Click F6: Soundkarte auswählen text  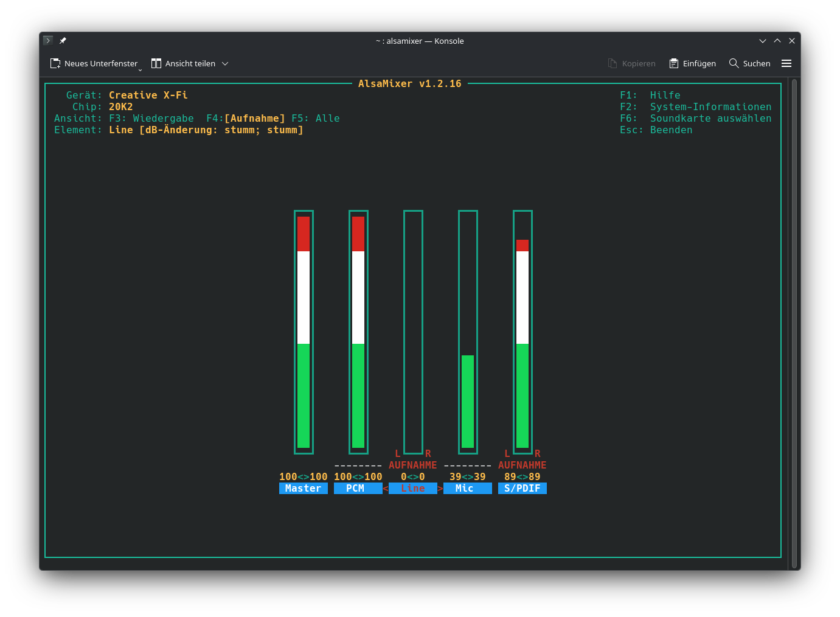696,119
